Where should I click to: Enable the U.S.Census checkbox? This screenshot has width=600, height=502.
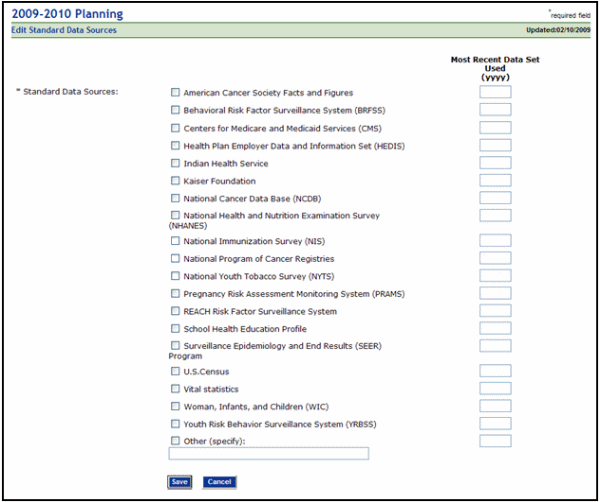(175, 371)
